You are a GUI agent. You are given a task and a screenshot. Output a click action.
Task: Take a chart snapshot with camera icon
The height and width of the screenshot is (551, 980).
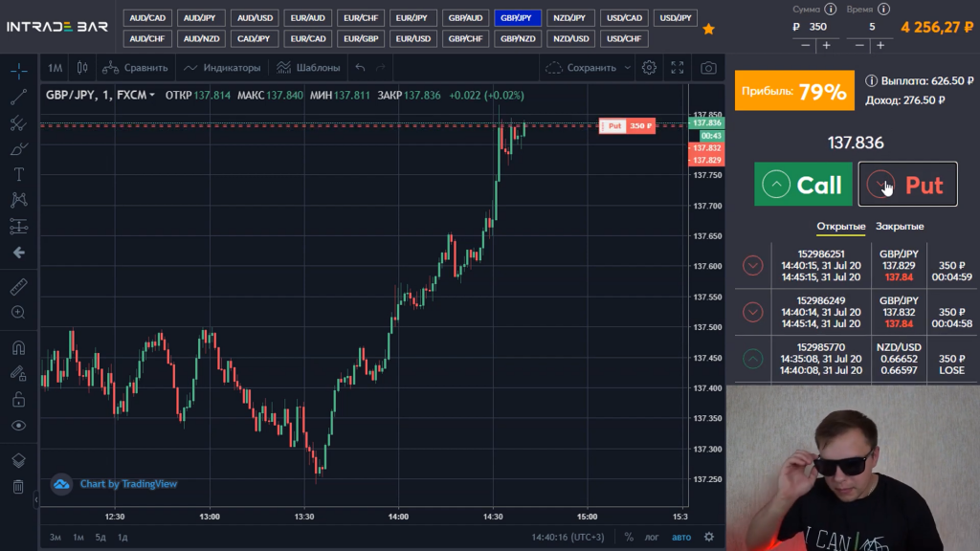[x=708, y=68]
